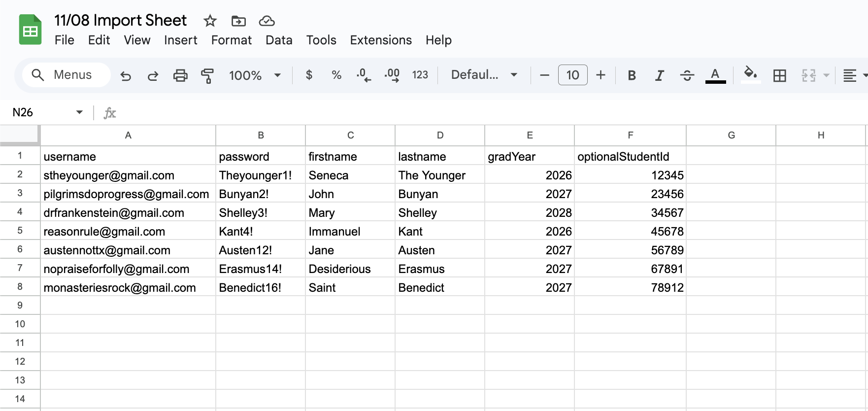This screenshot has height=411, width=868.
Task: Open the Default font dropdown
Action: click(484, 75)
